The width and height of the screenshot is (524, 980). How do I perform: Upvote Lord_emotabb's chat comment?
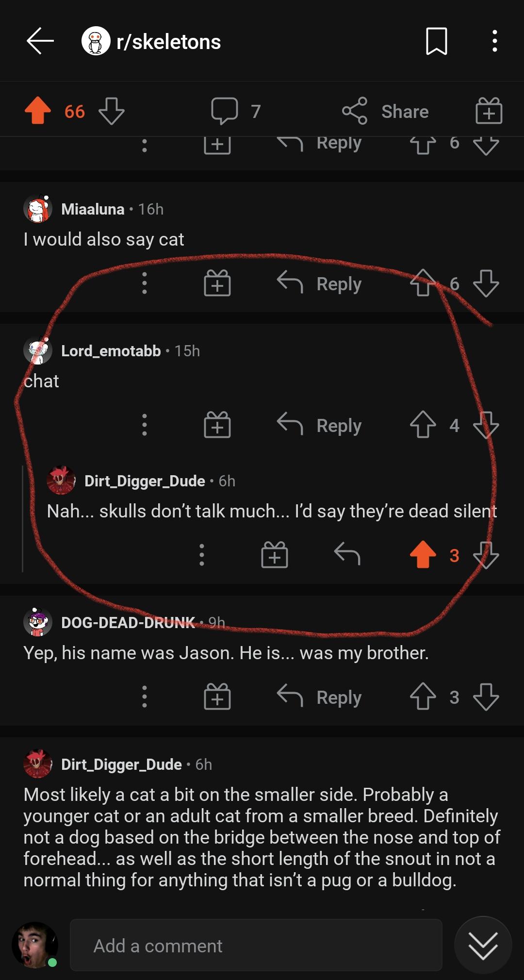(423, 425)
